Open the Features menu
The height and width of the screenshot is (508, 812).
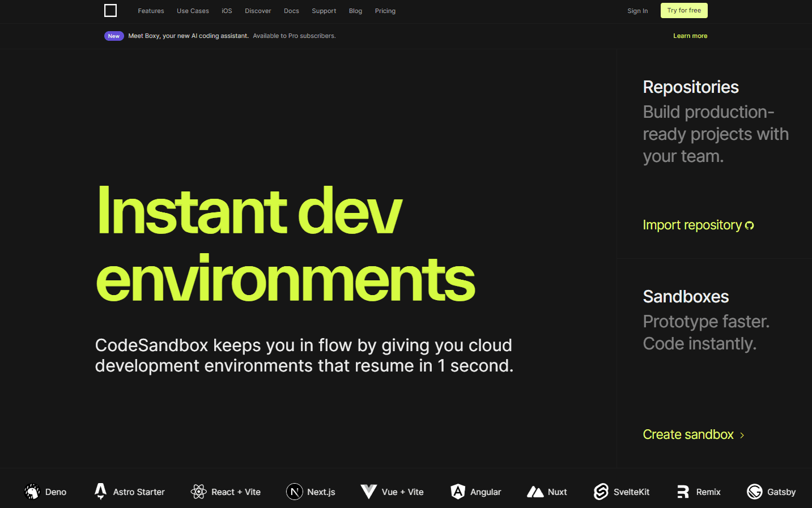(151, 11)
